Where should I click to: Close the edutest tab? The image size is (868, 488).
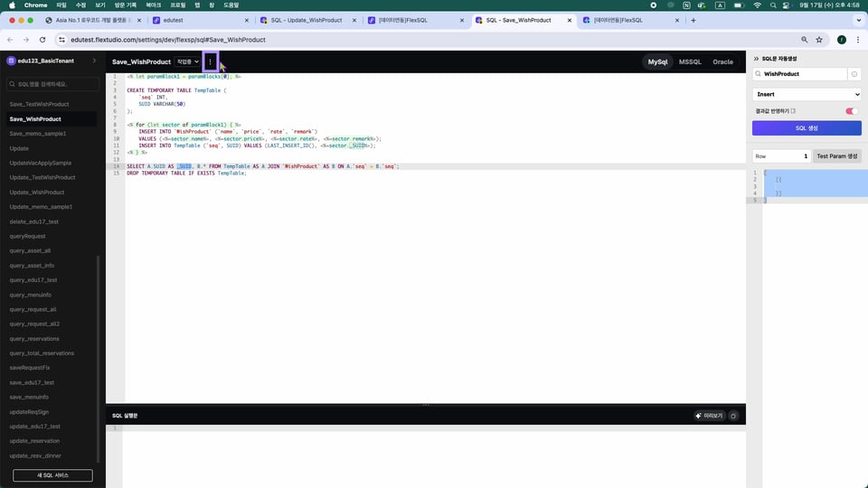[246, 21]
